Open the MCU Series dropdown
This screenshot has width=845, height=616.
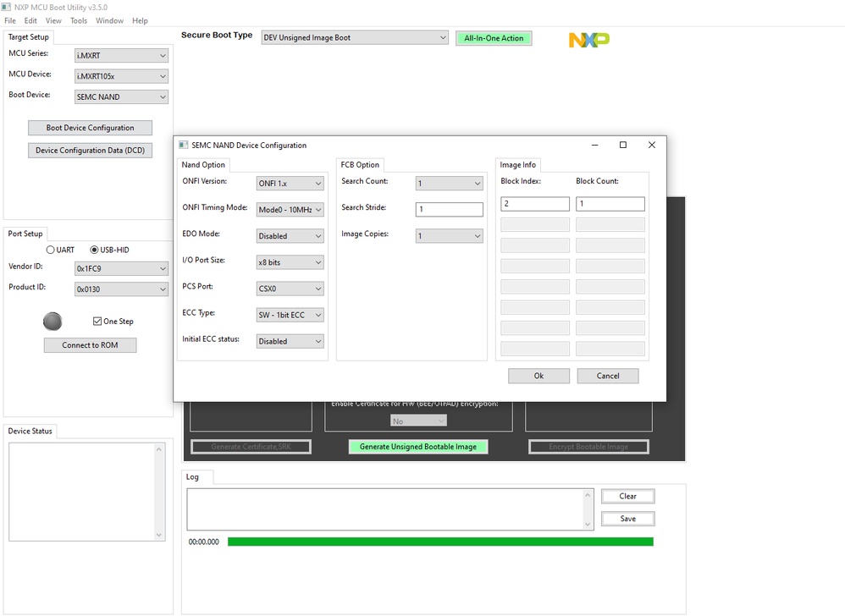tap(121, 56)
